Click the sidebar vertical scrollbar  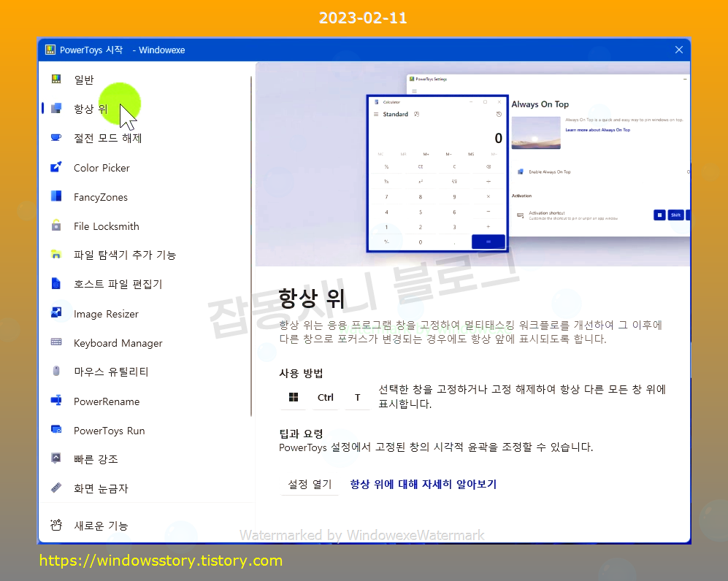(x=251, y=246)
